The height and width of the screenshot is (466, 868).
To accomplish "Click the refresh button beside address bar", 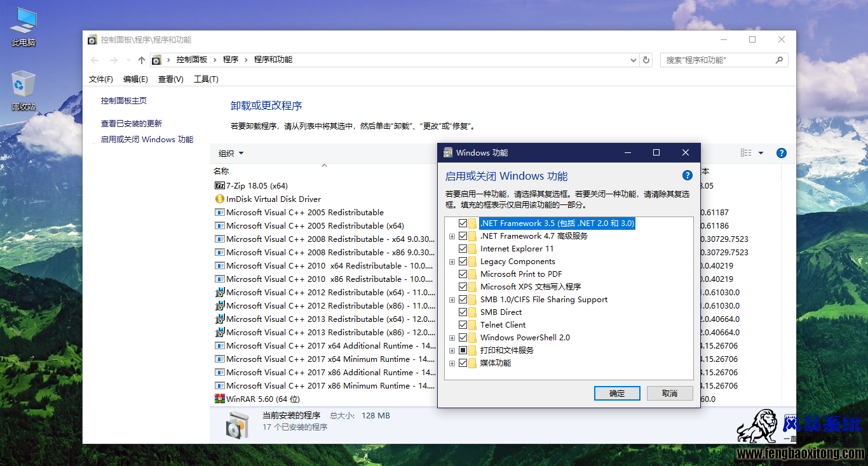I will click(646, 60).
